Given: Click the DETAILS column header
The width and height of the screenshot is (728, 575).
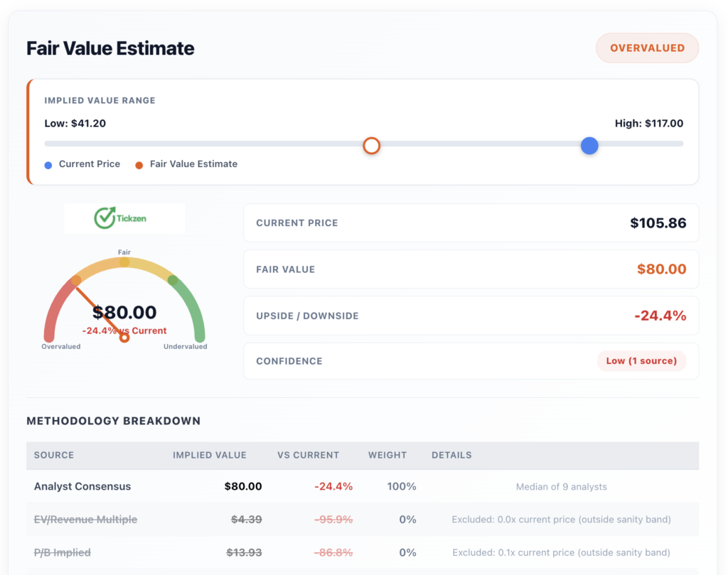Looking at the screenshot, I should pyautogui.click(x=451, y=456).
